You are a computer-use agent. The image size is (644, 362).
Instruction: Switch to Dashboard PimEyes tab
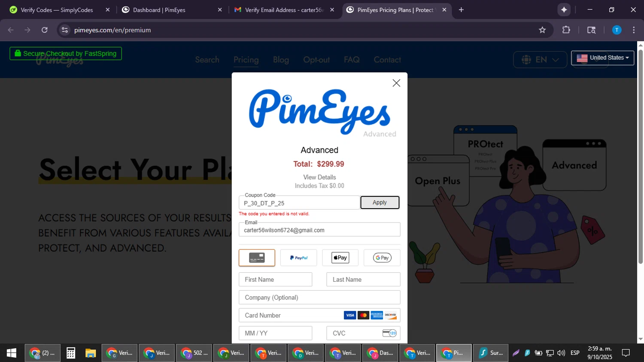click(x=159, y=10)
